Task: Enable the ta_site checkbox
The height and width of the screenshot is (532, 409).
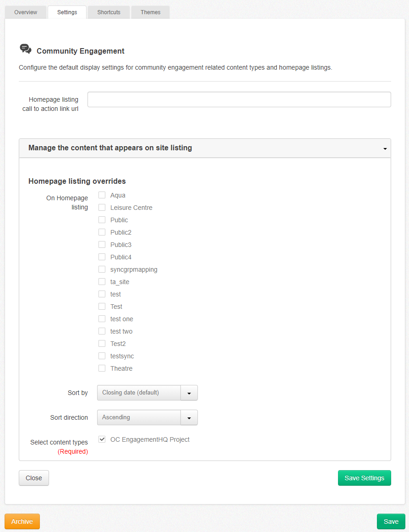Action: (102, 281)
